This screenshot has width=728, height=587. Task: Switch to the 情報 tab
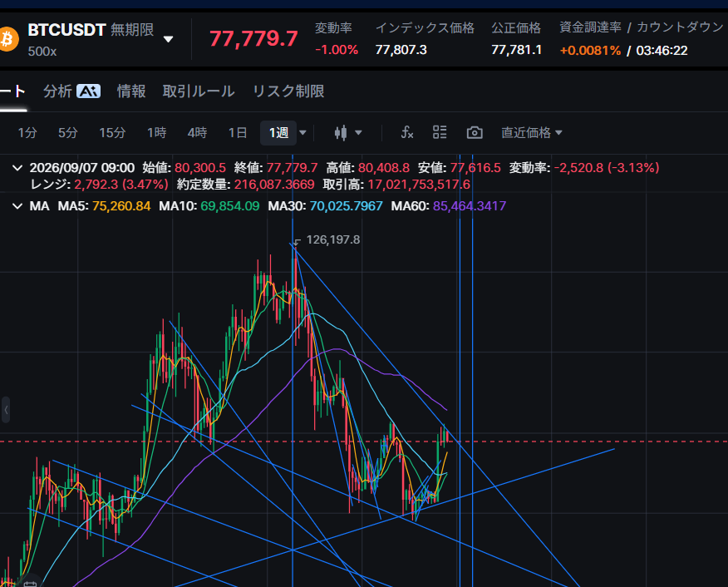(131, 91)
